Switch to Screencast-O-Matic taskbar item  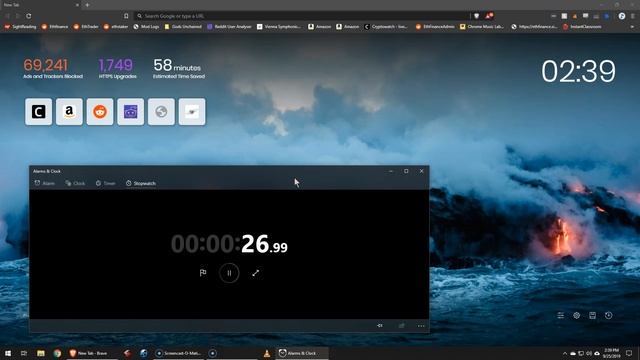[178, 353]
